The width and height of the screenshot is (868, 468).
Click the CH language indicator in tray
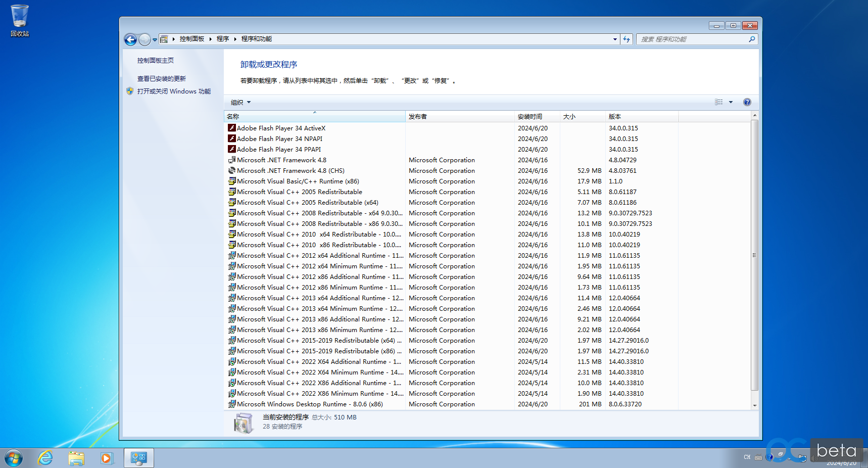pyautogui.click(x=747, y=457)
